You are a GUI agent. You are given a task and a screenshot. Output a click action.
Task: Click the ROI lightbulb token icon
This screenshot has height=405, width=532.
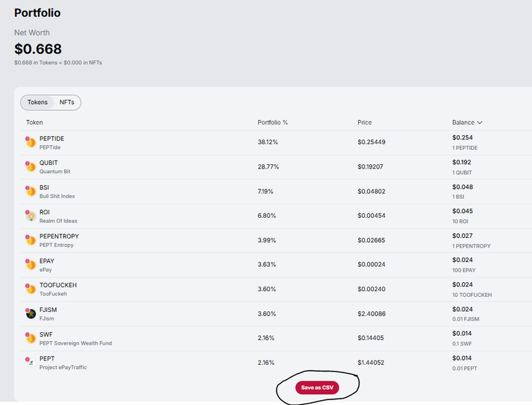[30, 216]
